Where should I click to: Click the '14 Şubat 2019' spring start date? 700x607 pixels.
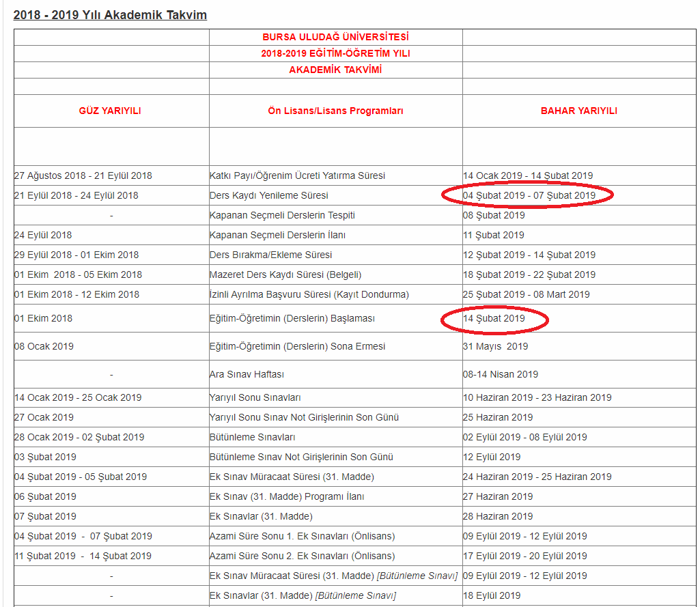pyautogui.click(x=494, y=319)
